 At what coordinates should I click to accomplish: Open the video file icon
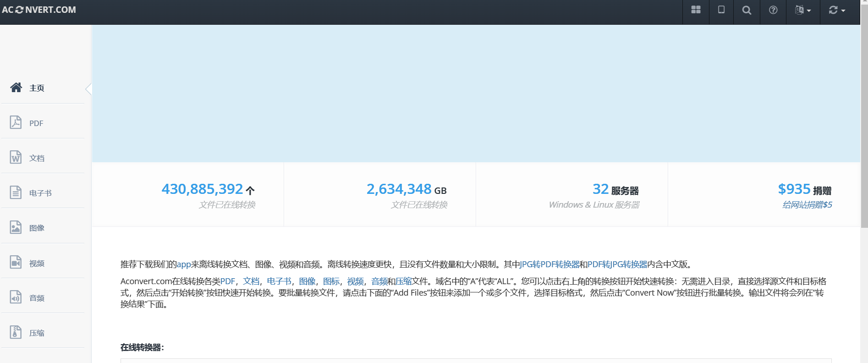pos(16,263)
